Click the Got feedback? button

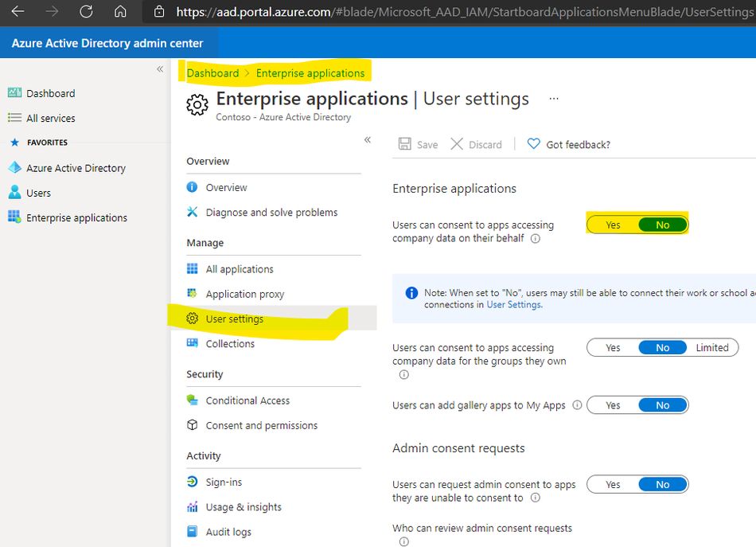tap(568, 144)
